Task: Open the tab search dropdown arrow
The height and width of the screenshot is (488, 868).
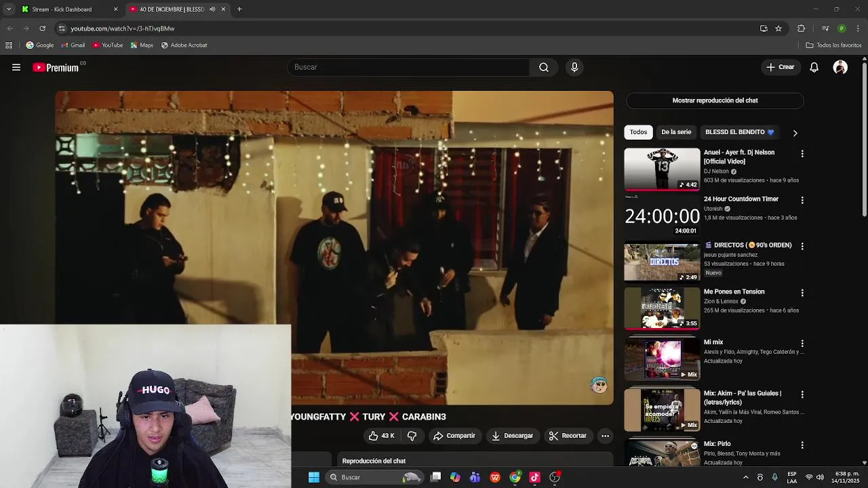Action: tap(8, 9)
